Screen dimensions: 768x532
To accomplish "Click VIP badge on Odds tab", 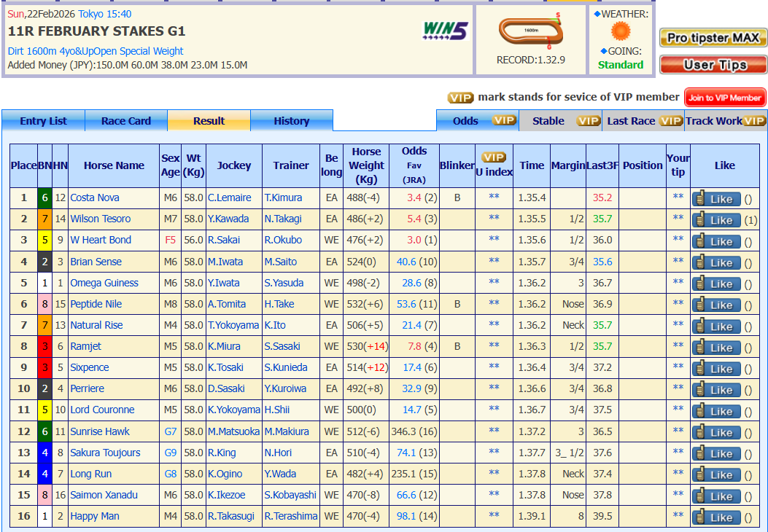I will point(504,120).
